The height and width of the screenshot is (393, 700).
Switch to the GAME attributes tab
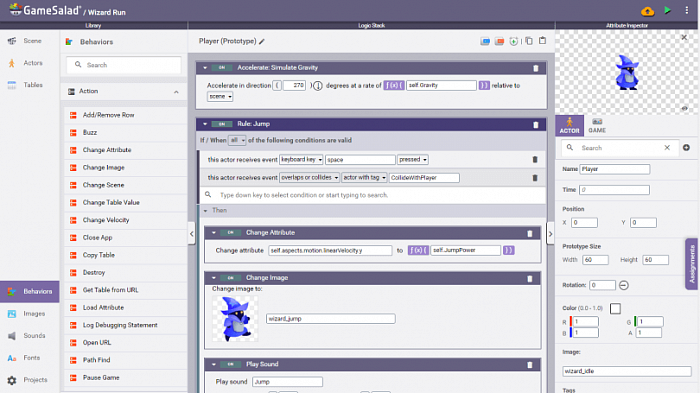coord(597,125)
